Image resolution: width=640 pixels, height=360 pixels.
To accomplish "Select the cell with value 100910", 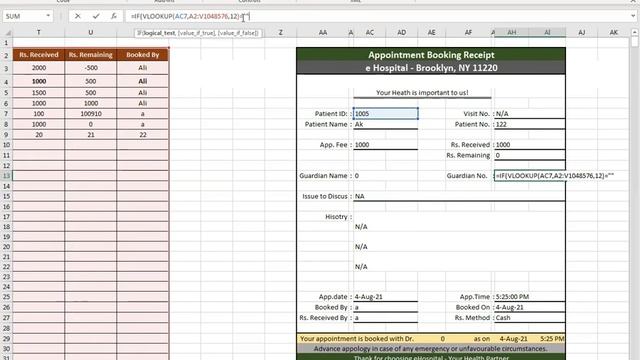I will click(x=91, y=114).
